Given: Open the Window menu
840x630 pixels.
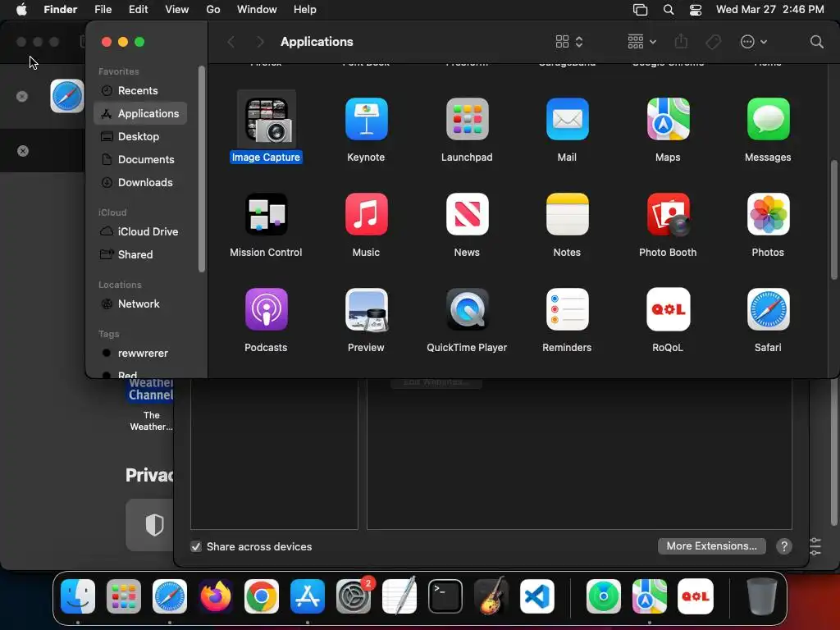Looking at the screenshot, I should [257, 10].
